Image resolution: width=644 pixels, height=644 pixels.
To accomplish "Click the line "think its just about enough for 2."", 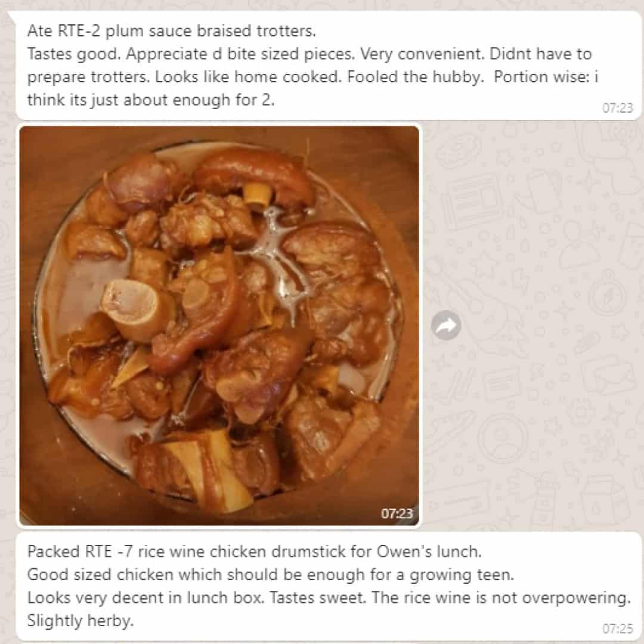I will [151, 100].
